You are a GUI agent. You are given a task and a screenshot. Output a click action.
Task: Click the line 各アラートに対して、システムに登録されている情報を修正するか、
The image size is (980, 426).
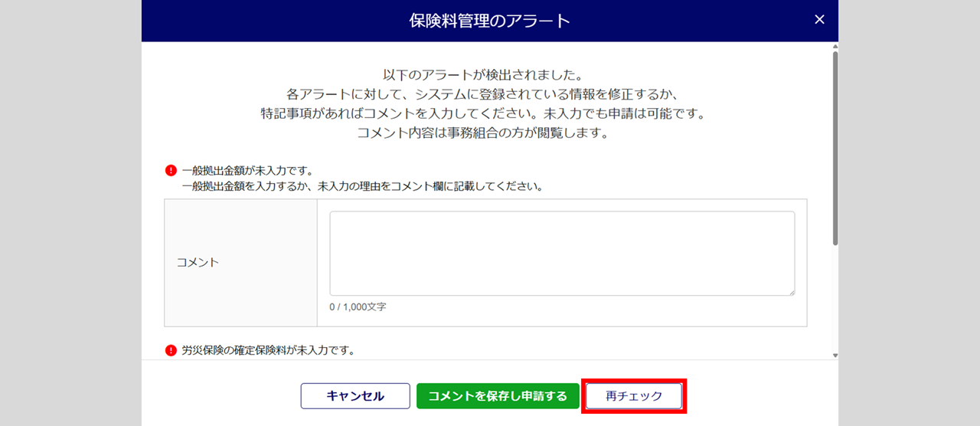482,94
